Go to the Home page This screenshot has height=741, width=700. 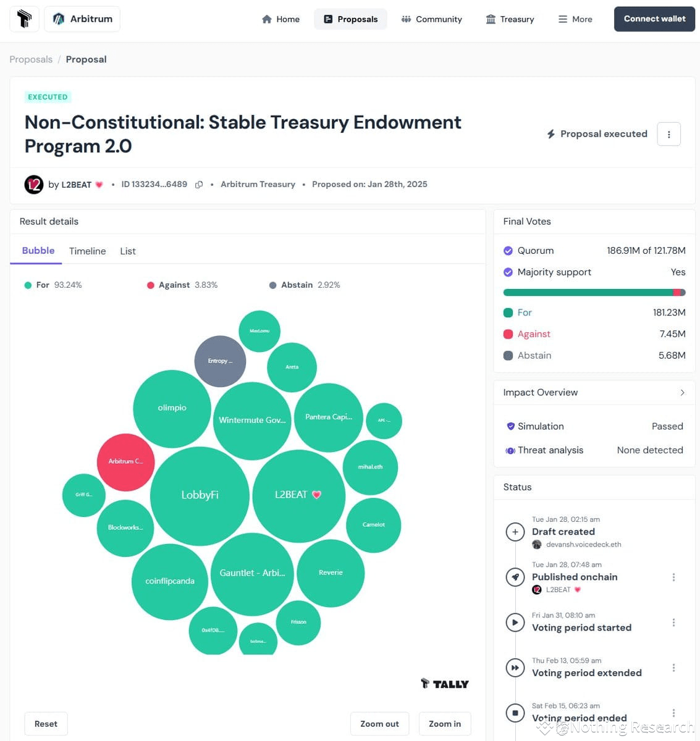pos(281,19)
